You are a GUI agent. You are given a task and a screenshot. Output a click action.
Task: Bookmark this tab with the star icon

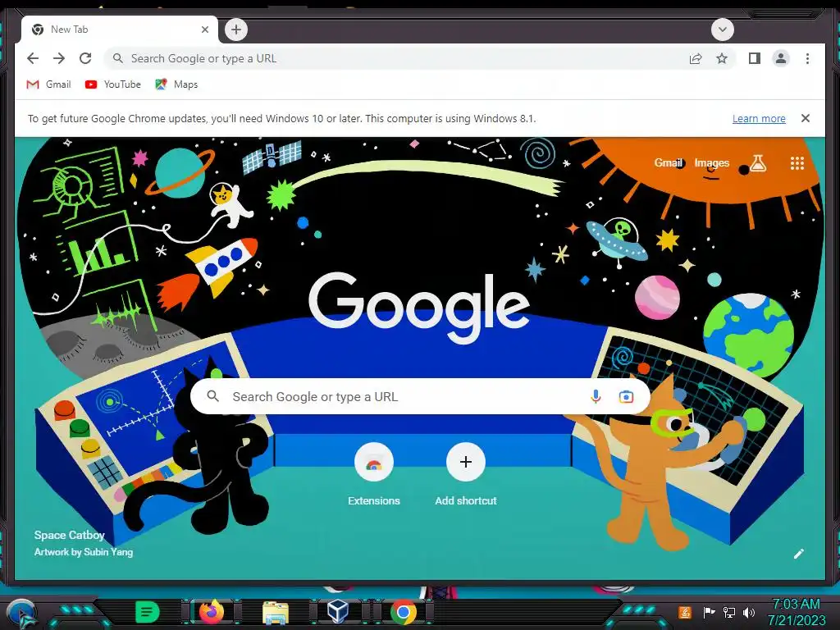[722, 58]
